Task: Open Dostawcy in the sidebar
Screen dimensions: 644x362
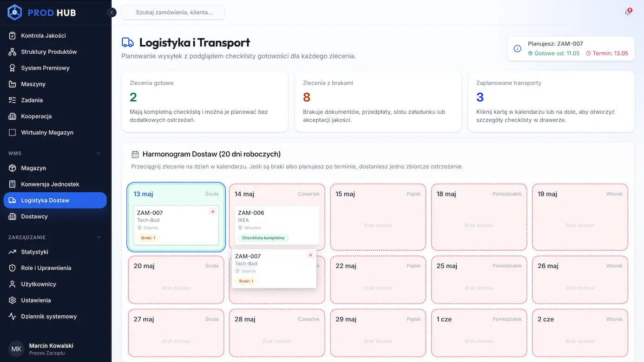Action: click(x=55, y=217)
